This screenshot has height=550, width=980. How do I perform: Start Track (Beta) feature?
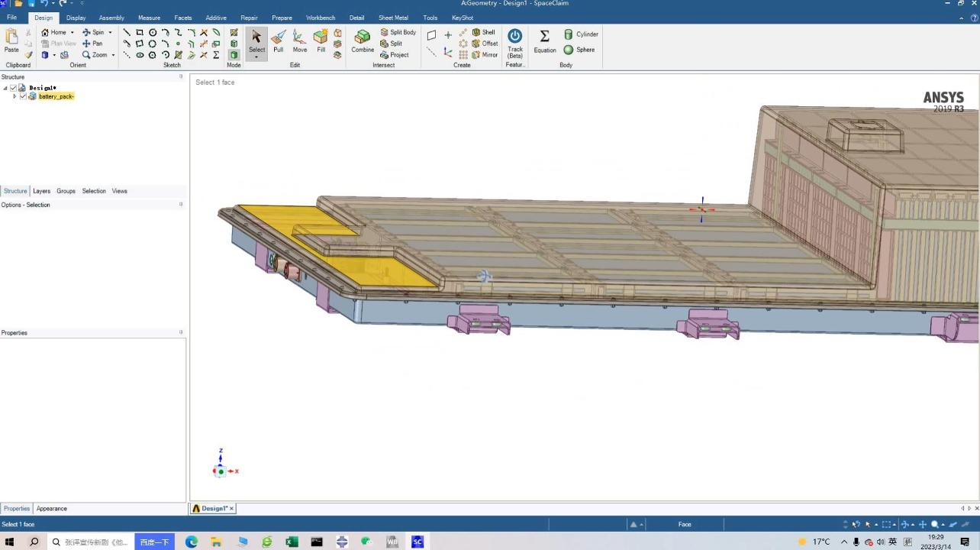(515, 43)
